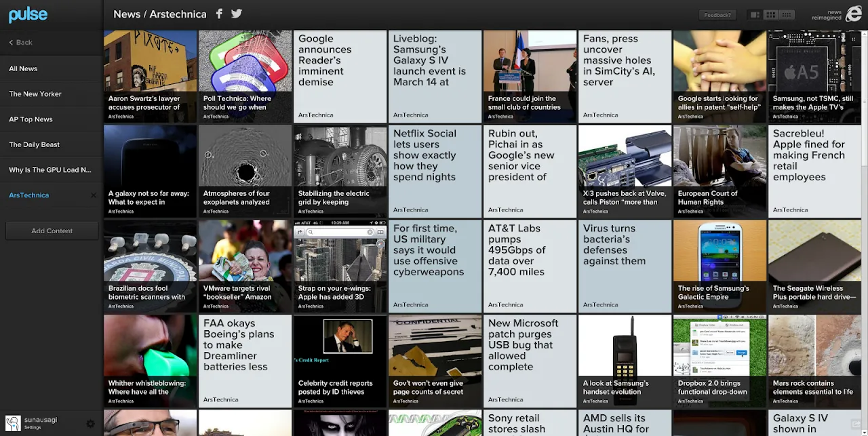Image resolution: width=868 pixels, height=436 pixels.
Task: Select All News in the sidebar
Action: [23, 68]
